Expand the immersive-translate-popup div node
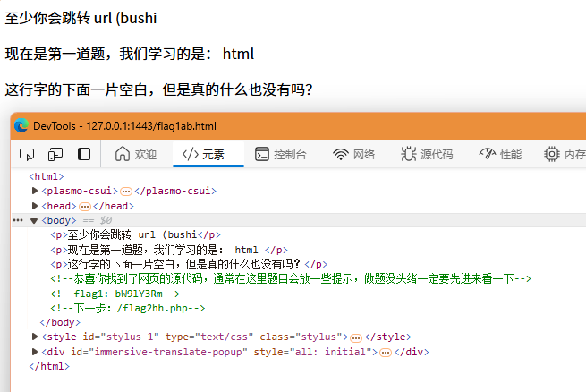This screenshot has height=392, width=586. [x=35, y=352]
